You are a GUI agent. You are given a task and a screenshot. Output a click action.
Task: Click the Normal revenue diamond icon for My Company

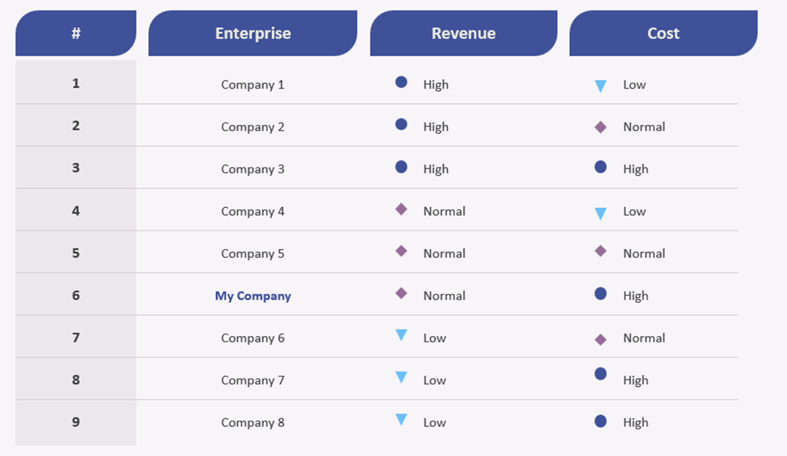tap(401, 294)
